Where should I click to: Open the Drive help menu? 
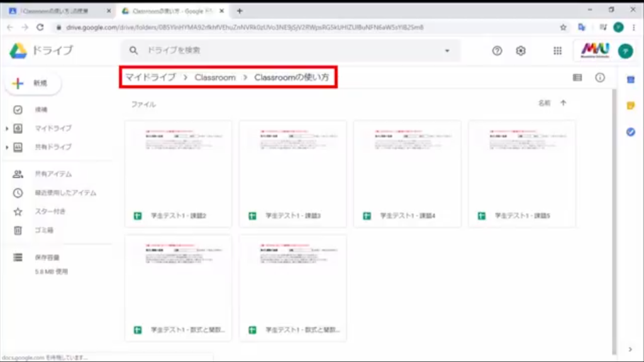point(497,51)
